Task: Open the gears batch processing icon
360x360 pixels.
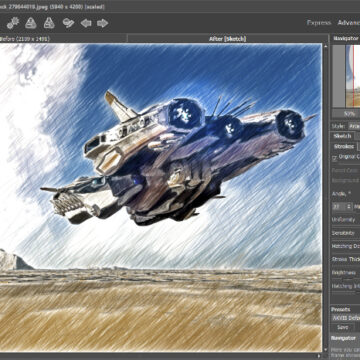Action: [13, 23]
